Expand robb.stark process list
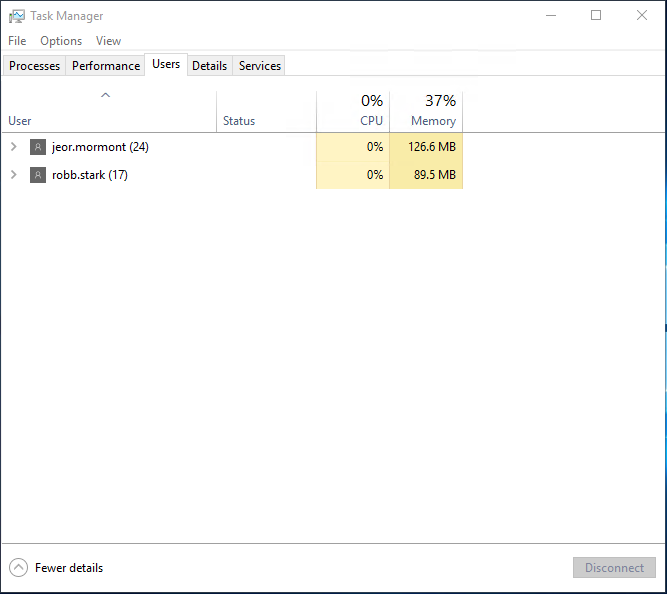The height and width of the screenshot is (594, 667). click(13, 175)
